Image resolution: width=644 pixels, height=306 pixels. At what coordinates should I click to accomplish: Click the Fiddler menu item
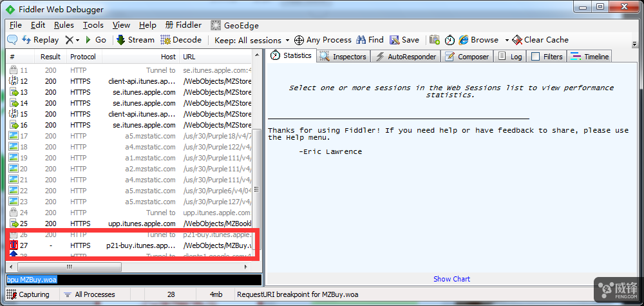click(x=184, y=25)
